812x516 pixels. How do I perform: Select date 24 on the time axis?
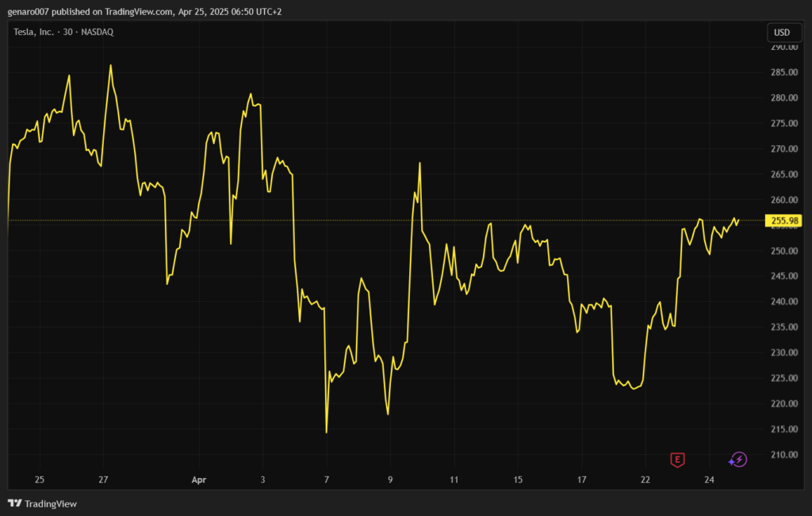click(709, 480)
